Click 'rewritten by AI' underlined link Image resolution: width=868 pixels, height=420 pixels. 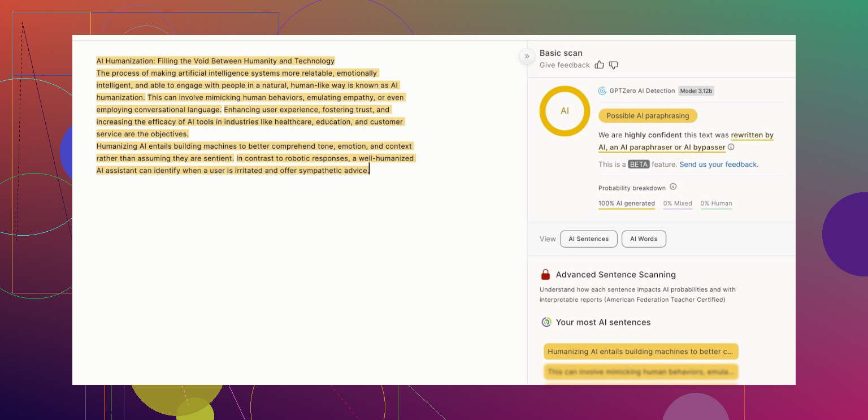[x=752, y=135]
